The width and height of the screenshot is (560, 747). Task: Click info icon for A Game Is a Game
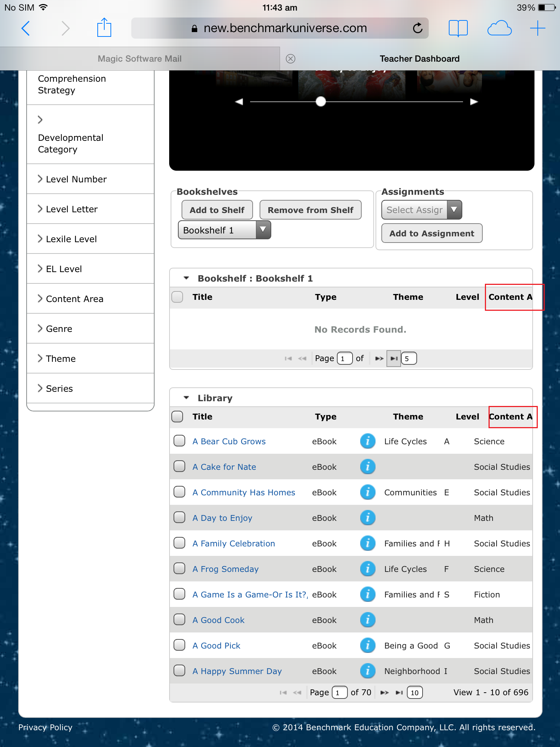(368, 595)
